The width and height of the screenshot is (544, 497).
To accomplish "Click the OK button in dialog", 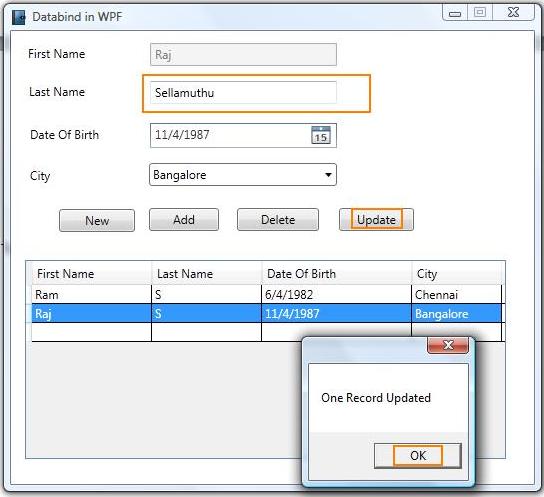I will tap(418, 456).
